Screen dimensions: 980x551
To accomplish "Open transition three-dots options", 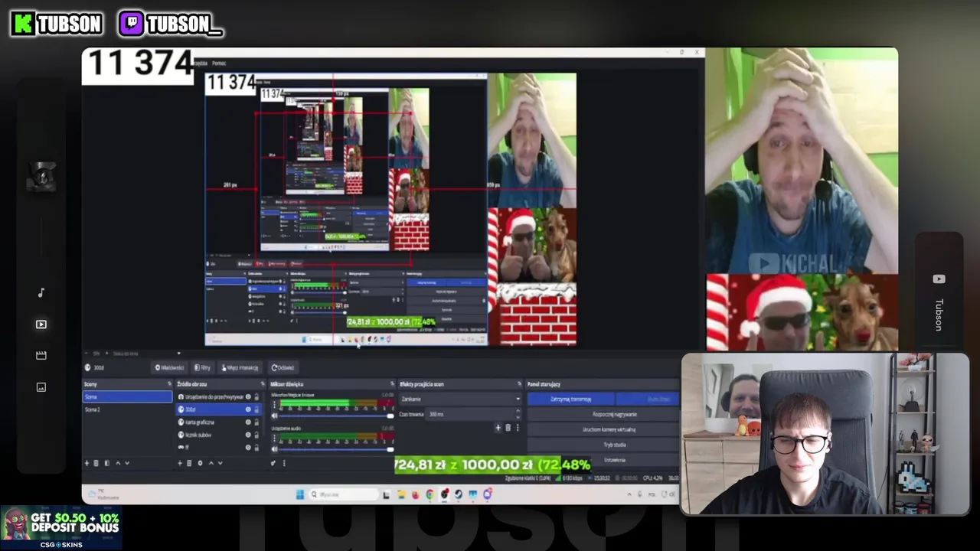I will click(x=518, y=428).
